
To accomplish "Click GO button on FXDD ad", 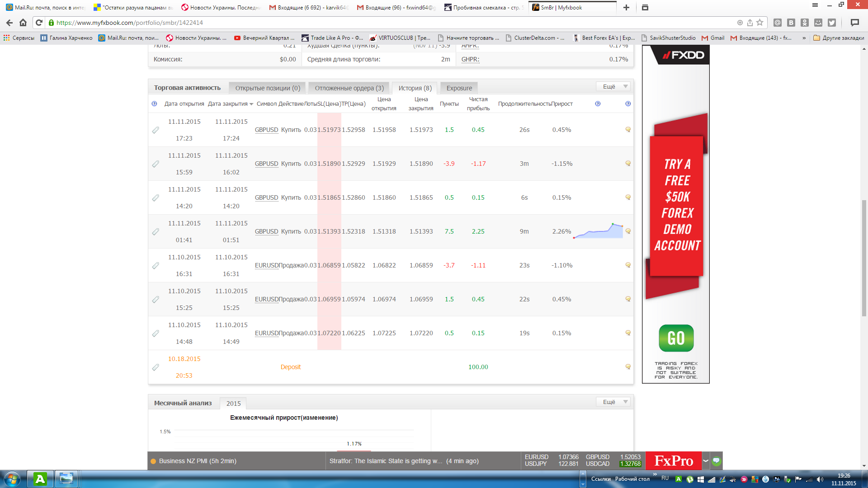I will [x=676, y=338].
